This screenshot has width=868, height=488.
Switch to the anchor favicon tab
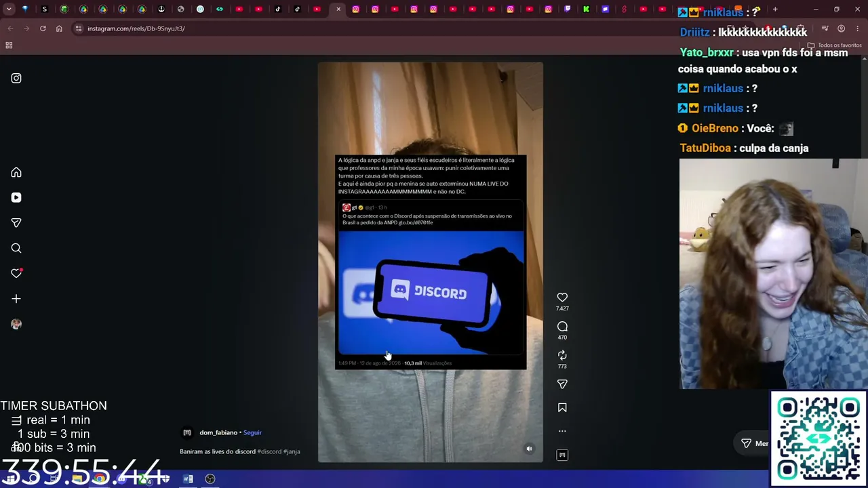coord(161,9)
